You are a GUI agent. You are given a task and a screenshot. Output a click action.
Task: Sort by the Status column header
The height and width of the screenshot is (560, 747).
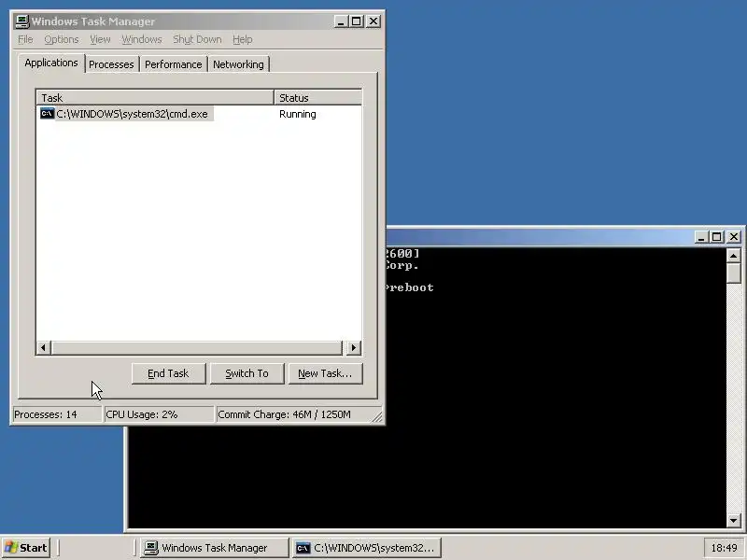317,98
